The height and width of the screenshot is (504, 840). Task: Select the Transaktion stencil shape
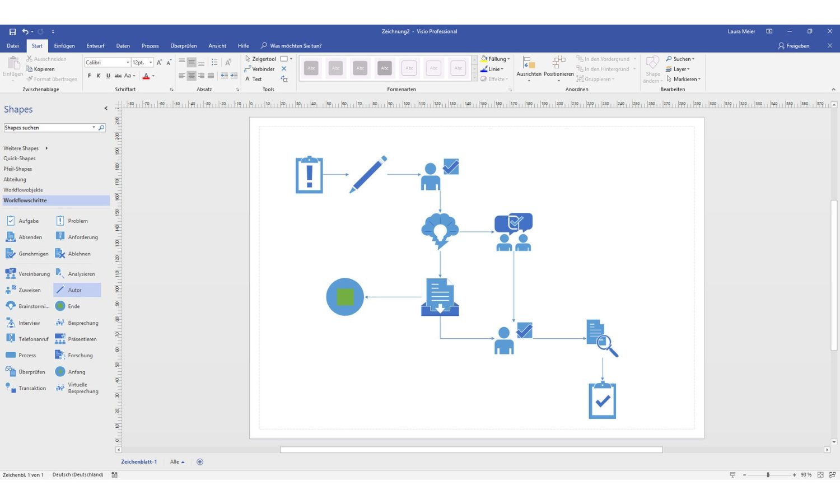coord(26,388)
